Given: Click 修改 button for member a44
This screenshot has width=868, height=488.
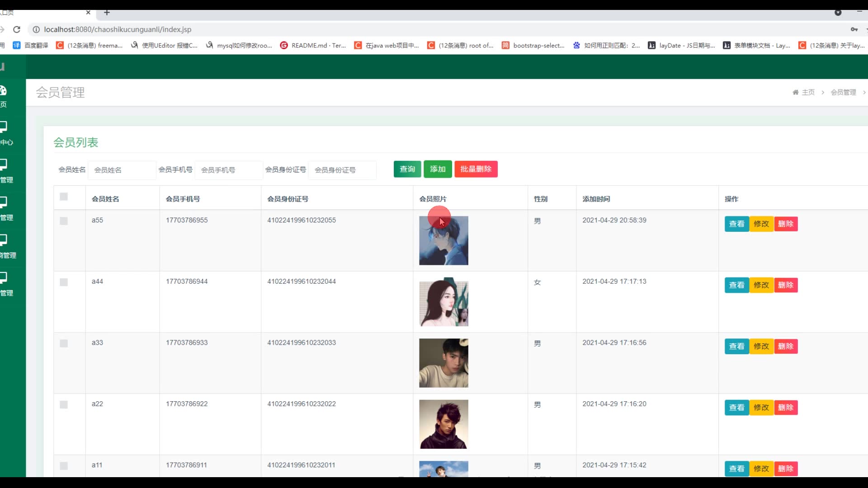Looking at the screenshot, I should pyautogui.click(x=761, y=285).
